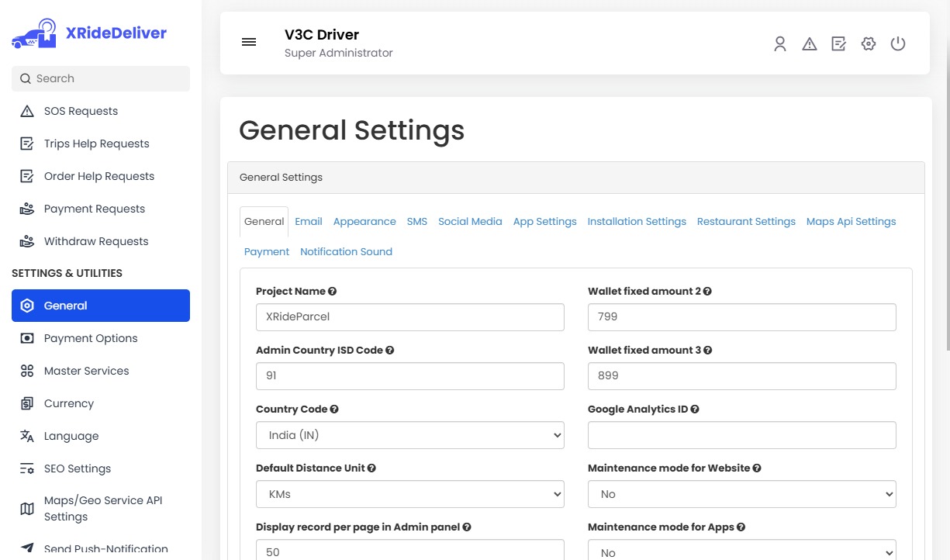Log out using the power icon
The height and width of the screenshot is (560, 950).
897,44
